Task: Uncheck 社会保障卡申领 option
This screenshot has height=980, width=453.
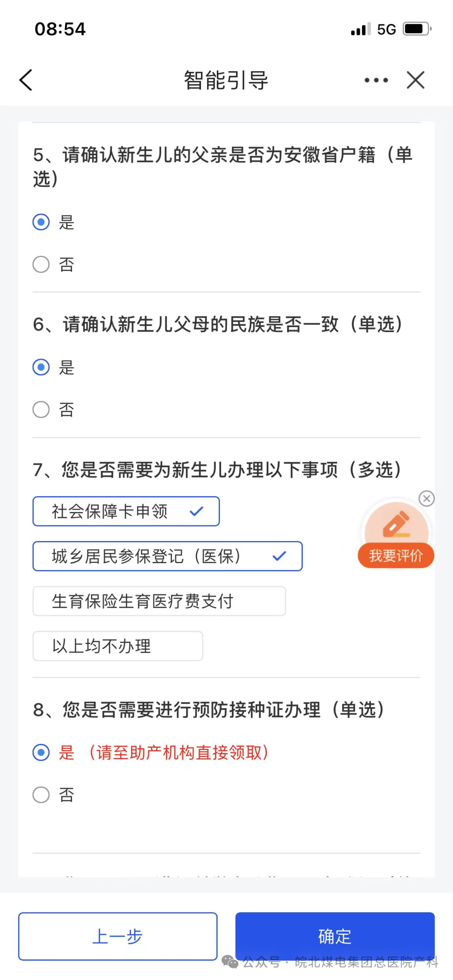Action: [126, 511]
